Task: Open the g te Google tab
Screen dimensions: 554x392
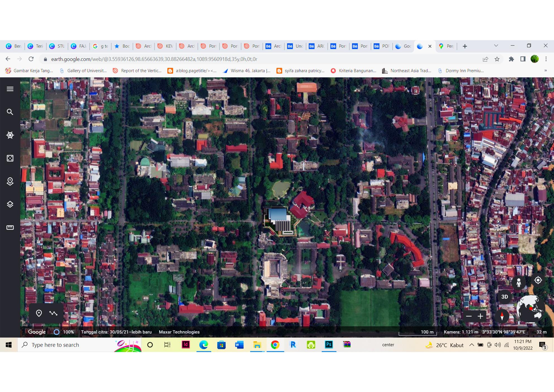Action: point(100,46)
